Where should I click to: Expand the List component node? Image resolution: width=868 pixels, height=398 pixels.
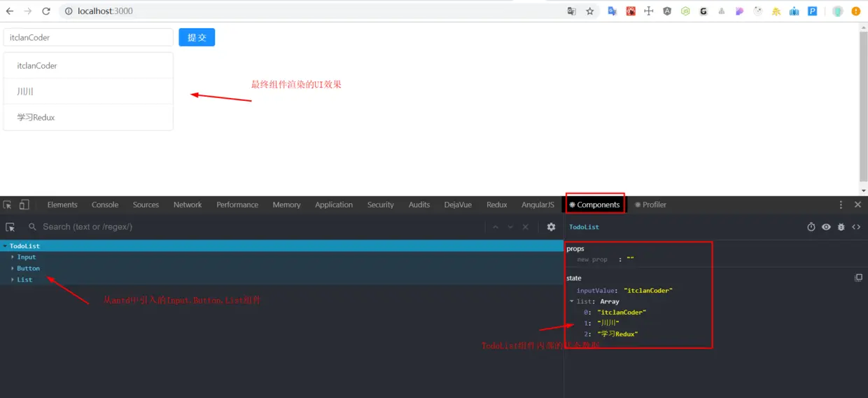13,280
